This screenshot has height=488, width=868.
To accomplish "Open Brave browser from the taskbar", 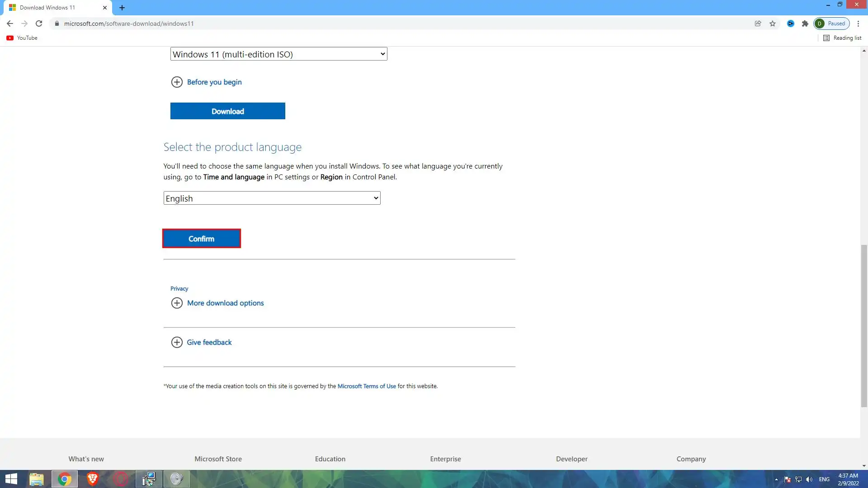I will click(93, 479).
